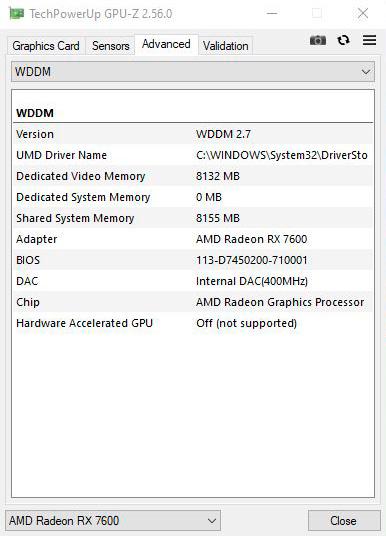Select the BIOS row label
The image size is (386, 536).
[x=28, y=260]
